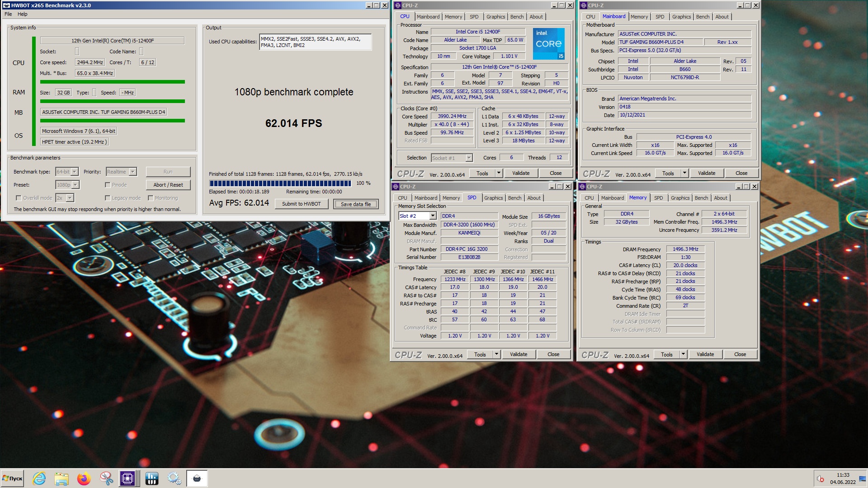Click the Used CPU capabilities text box
Image resolution: width=868 pixels, height=488 pixels.
coord(316,42)
